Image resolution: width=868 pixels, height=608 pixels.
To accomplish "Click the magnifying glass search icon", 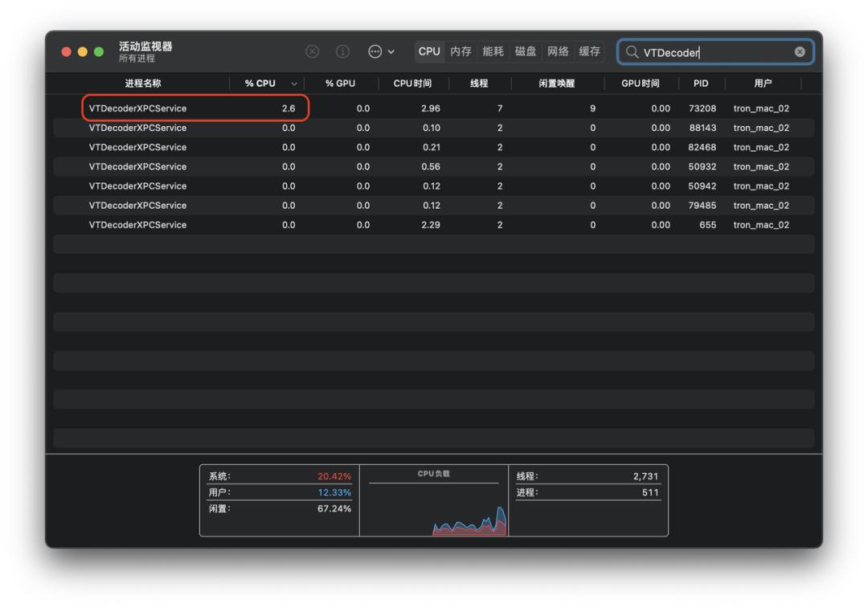I will point(633,51).
